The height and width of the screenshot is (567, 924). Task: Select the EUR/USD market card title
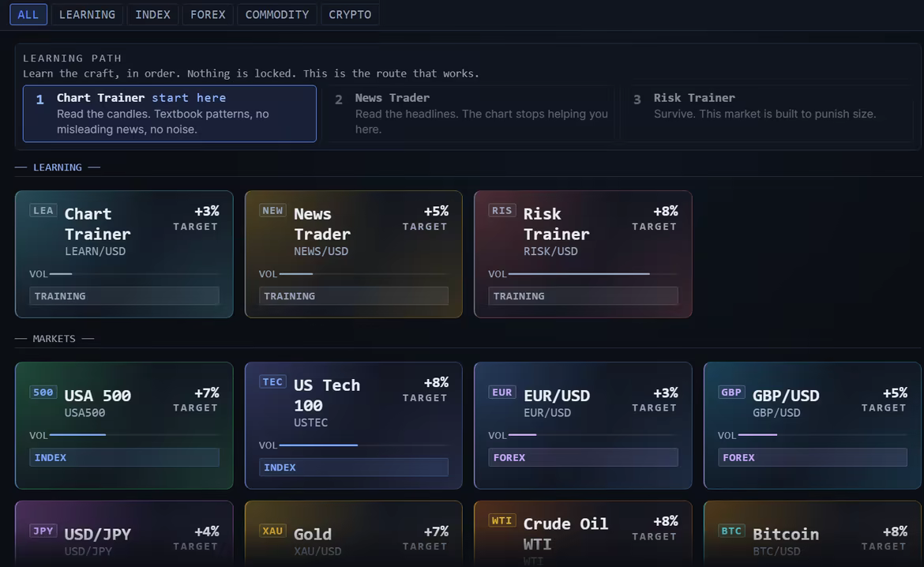click(556, 396)
